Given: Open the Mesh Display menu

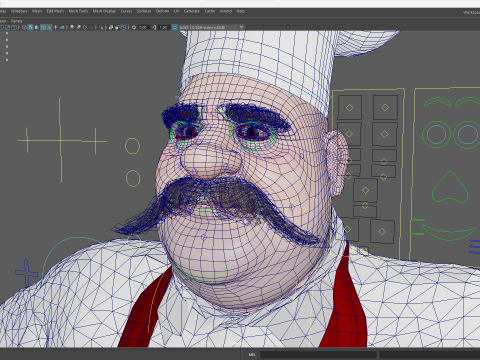Looking at the screenshot, I should (104, 11).
